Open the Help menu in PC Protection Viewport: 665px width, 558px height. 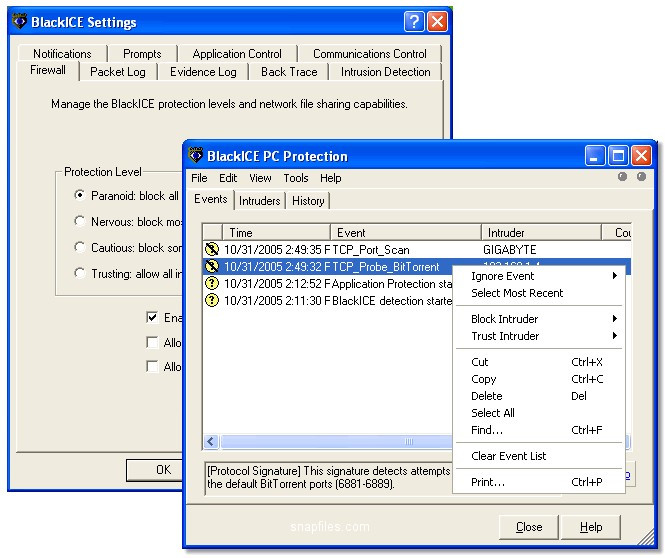click(330, 178)
